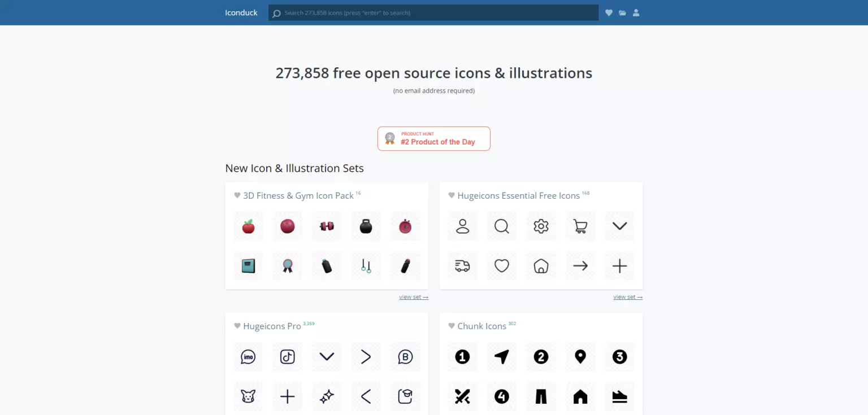Select solid home icon in Chunk Icons
Image resolution: width=868 pixels, height=415 pixels.
pos(580,396)
